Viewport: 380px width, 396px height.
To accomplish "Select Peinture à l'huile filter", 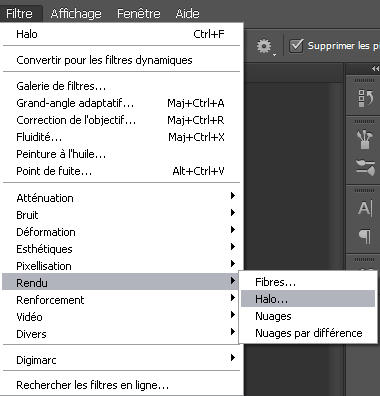I will (121, 154).
